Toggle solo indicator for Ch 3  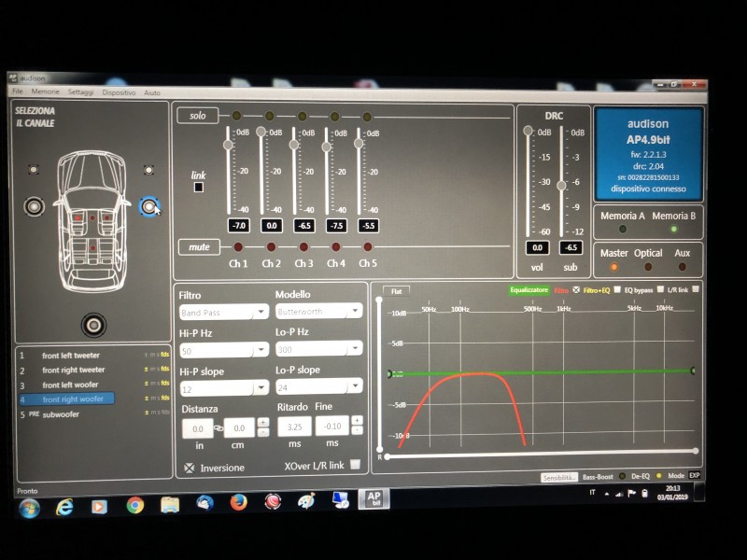302,116
